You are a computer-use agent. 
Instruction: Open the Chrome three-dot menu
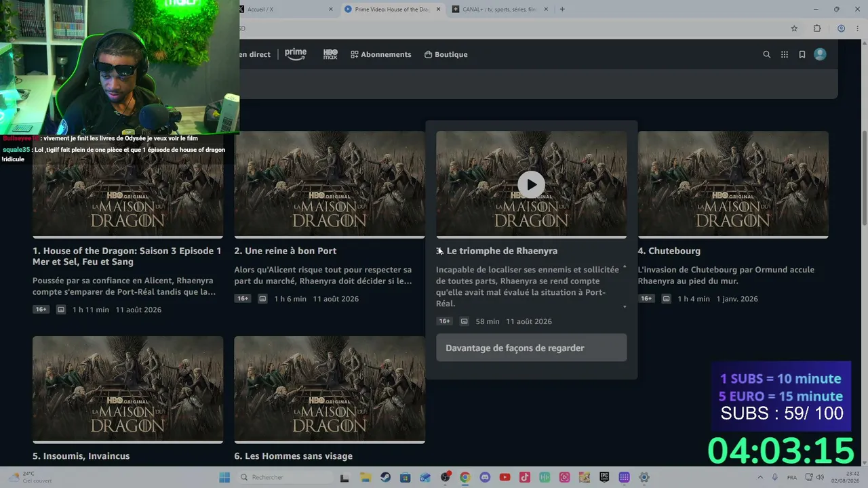pyautogui.click(x=857, y=28)
